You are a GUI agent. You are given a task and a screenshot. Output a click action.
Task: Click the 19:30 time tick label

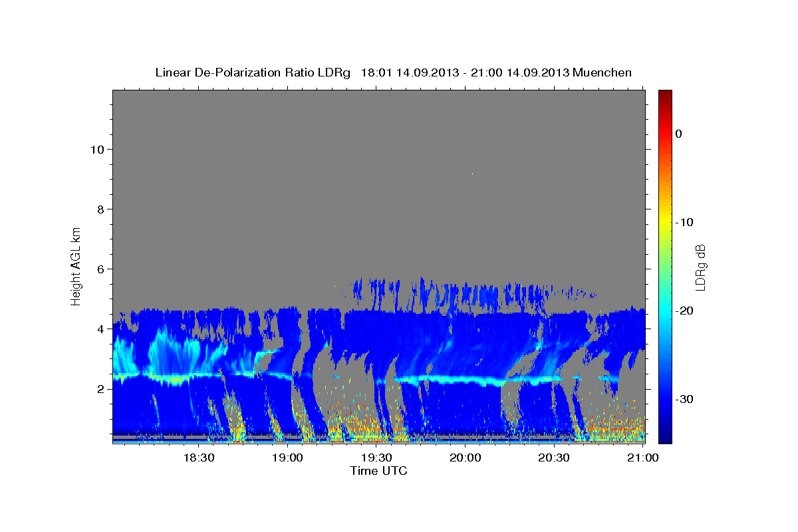[x=376, y=458]
